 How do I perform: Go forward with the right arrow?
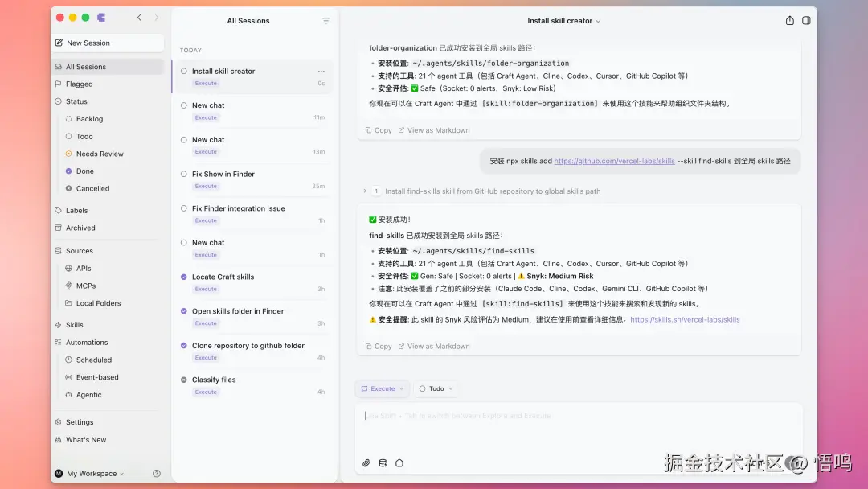(x=157, y=18)
